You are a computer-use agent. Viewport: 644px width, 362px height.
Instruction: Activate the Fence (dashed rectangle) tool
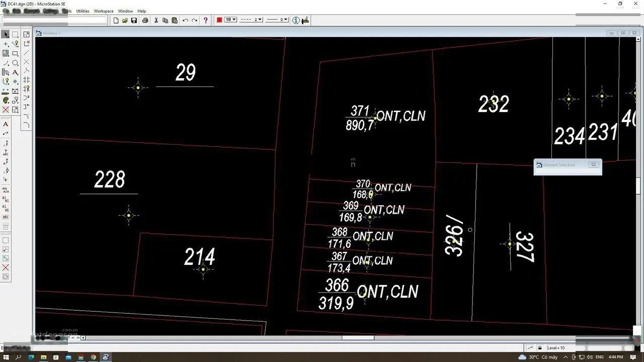click(15, 35)
